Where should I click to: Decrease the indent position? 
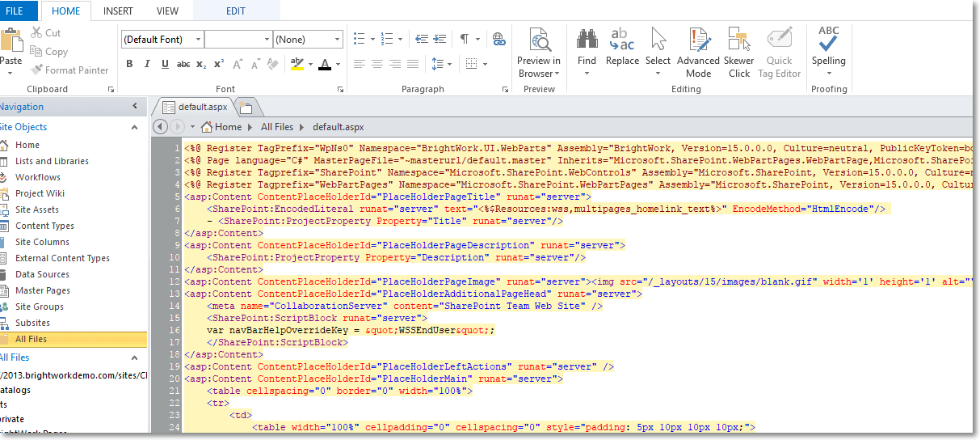point(421,39)
